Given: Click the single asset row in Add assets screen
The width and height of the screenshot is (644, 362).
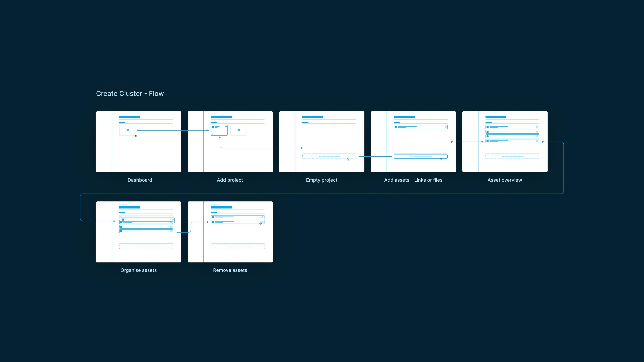Looking at the screenshot, I should tap(420, 127).
